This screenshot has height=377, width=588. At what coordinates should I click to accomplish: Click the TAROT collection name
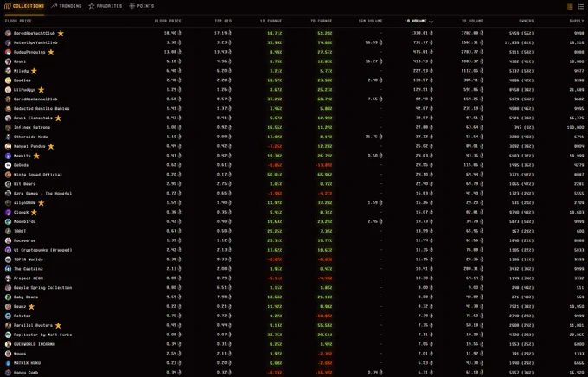[x=20, y=231]
